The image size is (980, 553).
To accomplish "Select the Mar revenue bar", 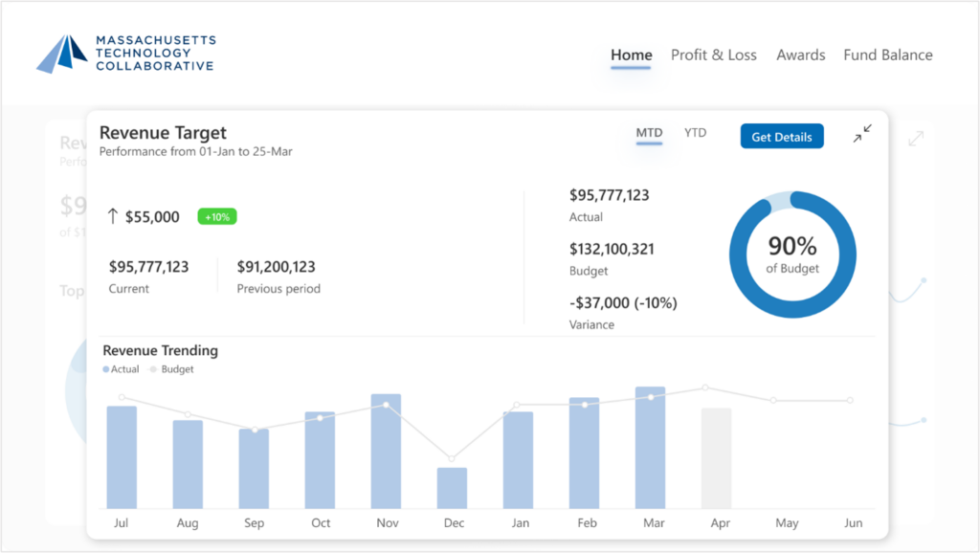I will pos(651,448).
